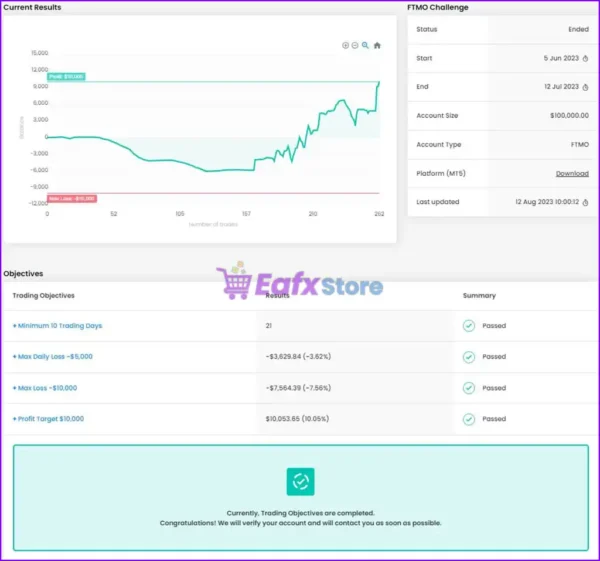Select result $10,053.65 (10.05%)

pos(297,419)
